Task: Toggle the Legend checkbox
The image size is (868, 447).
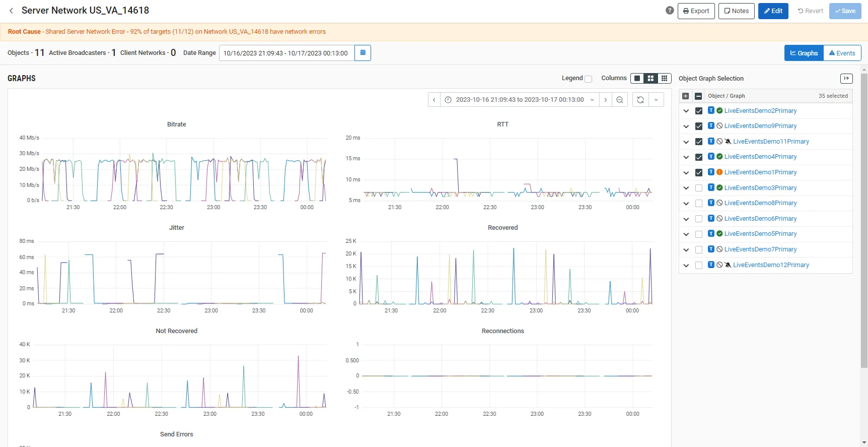Action: [x=588, y=79]
